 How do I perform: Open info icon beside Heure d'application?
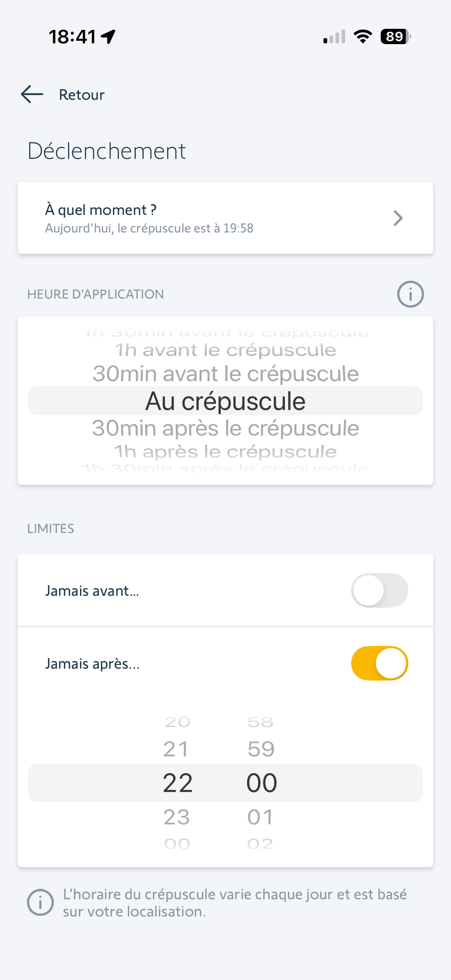[x=410, y=294]
